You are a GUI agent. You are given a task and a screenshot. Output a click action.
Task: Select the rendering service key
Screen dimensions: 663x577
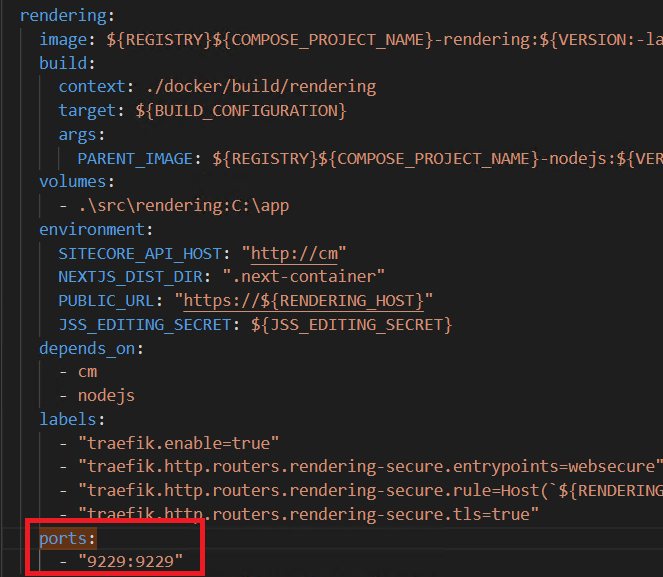(63, 16)
